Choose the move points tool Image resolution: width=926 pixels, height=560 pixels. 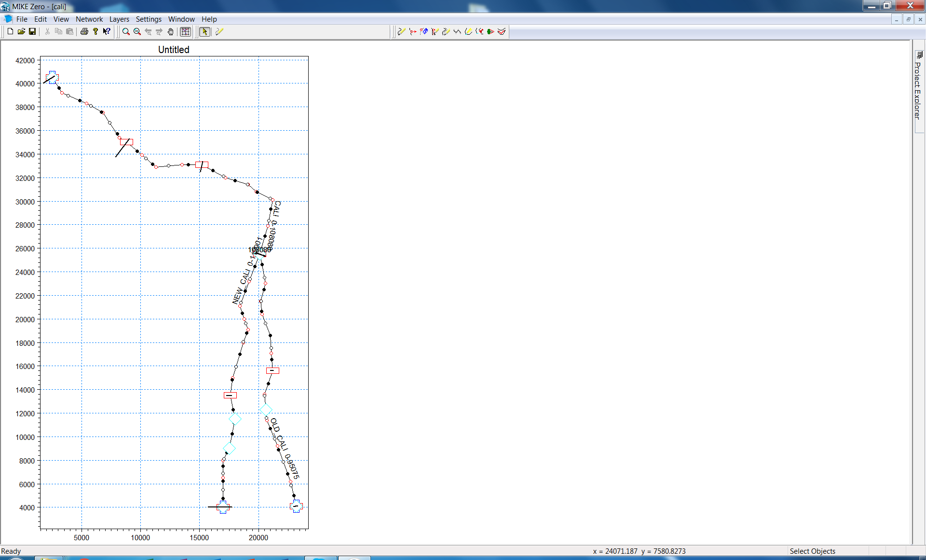[413, 31]
